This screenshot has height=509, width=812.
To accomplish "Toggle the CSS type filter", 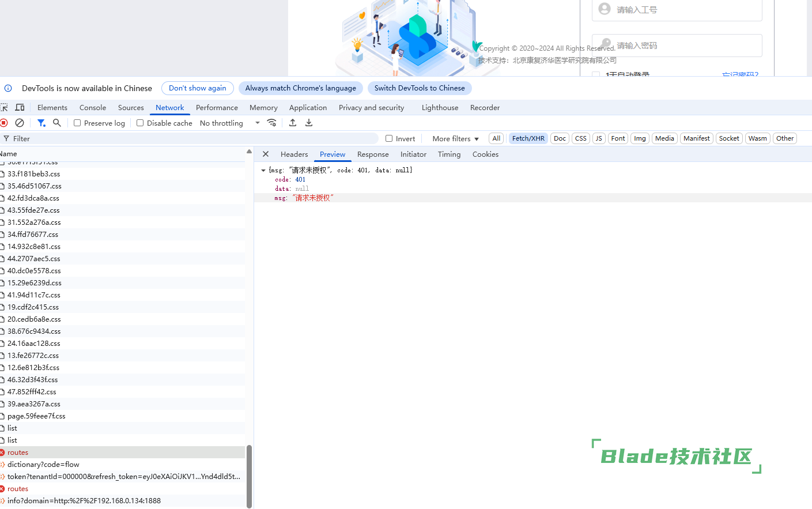I will [581, 138].
